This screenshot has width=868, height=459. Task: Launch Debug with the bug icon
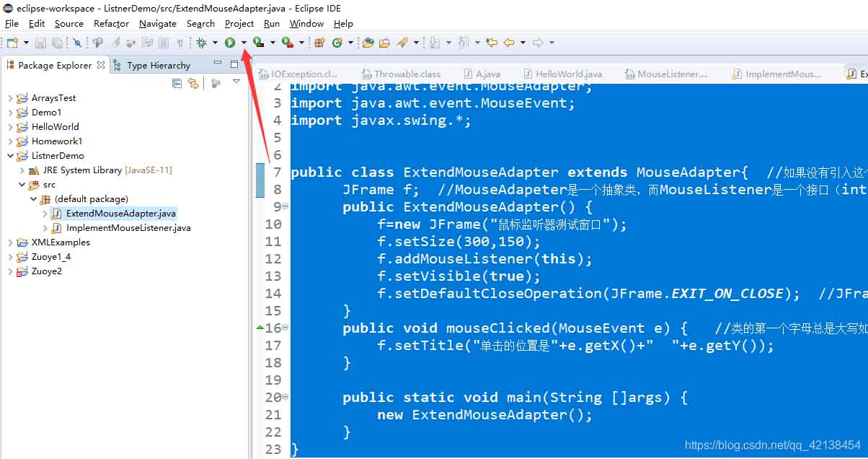click(x=201, y=43)
